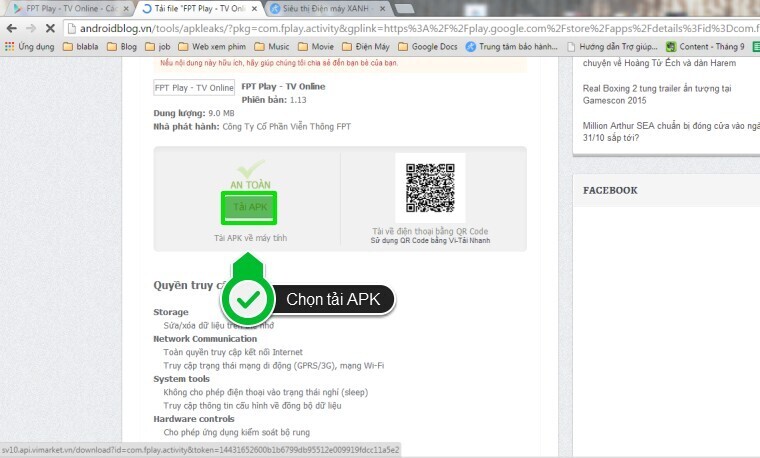
Task: Click the 'System tools' permission heading
Action: click(x=181, y=379)
